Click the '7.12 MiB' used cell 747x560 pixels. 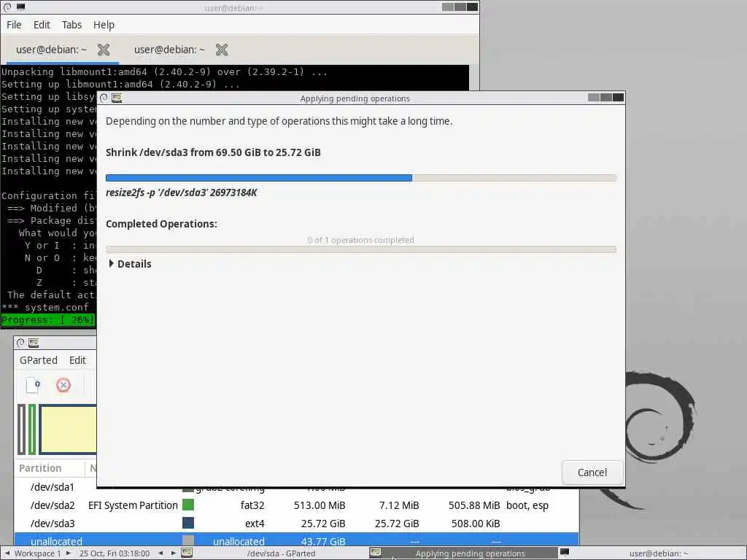(x=399, y=505)
